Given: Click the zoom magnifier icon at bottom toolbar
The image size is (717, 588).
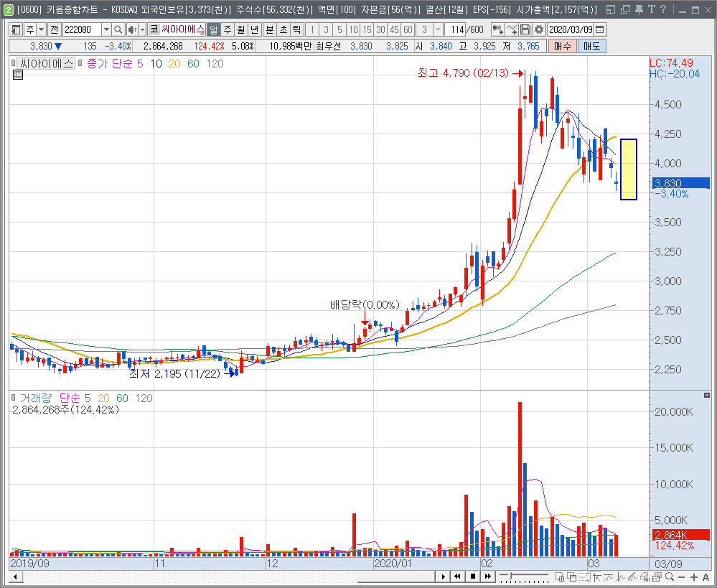Looking at the screenshot, I should (x=670, y=577).
